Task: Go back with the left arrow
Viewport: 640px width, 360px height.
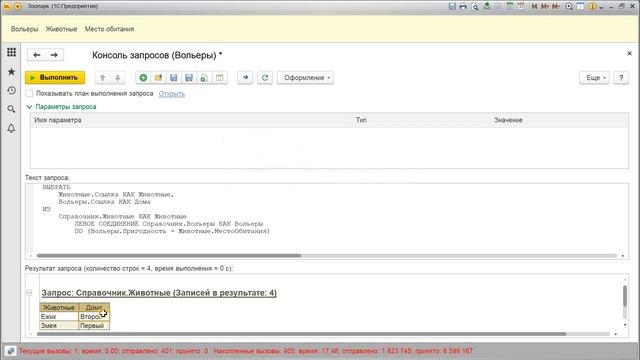Action: 37,55
